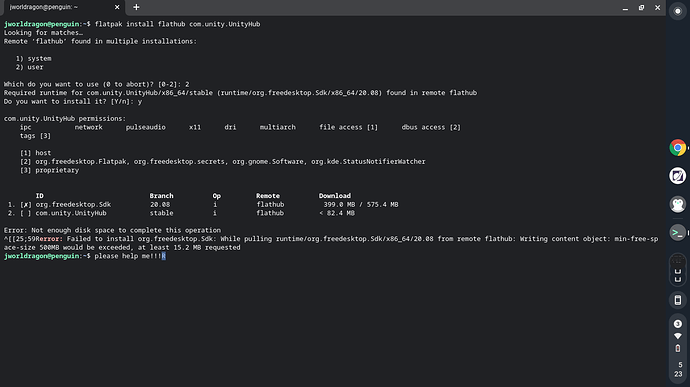The image size is (690, 387).
Task: Click the Wi-Fi status icon
Action: [678, 336]
